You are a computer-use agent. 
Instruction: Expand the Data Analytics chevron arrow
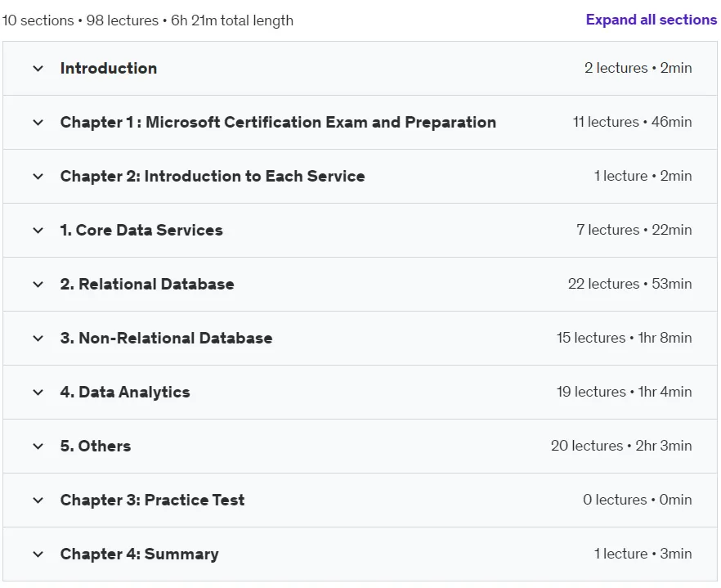[x=38, y=392]
